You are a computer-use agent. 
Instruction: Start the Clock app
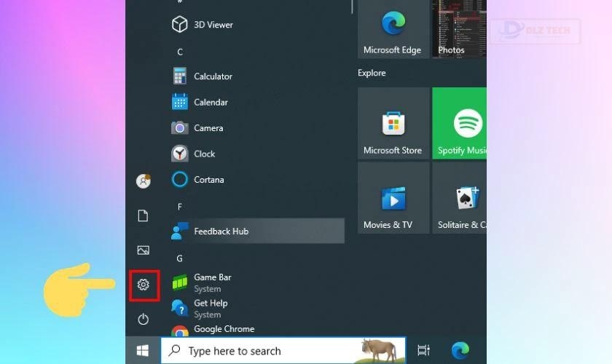click(204, 154)
